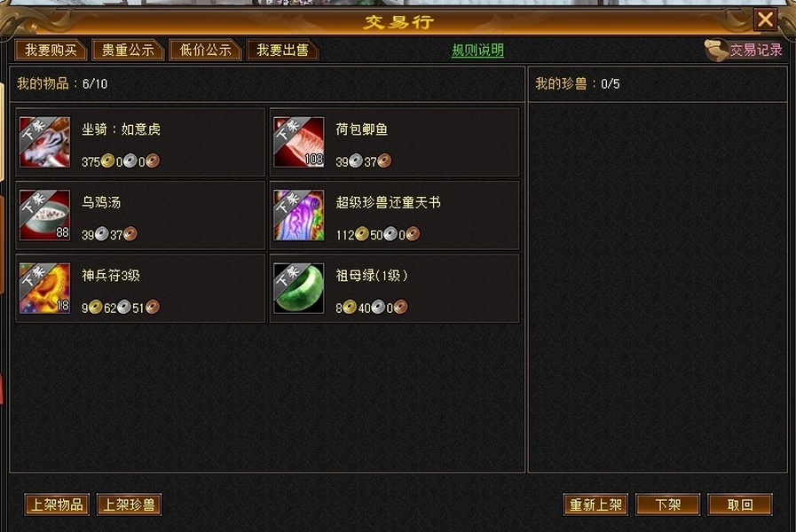
Task: Click the 交易记录 scroll icon
Action: (x=716, y=51)
